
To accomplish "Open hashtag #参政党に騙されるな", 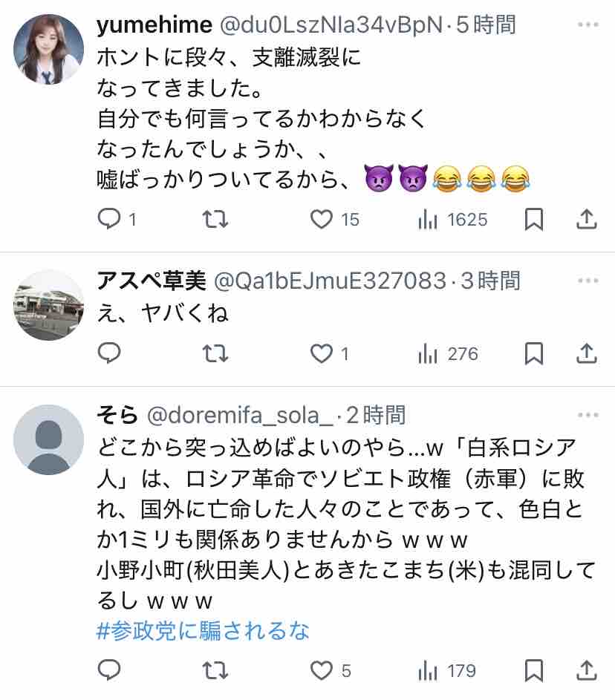I will click(203, 631).
